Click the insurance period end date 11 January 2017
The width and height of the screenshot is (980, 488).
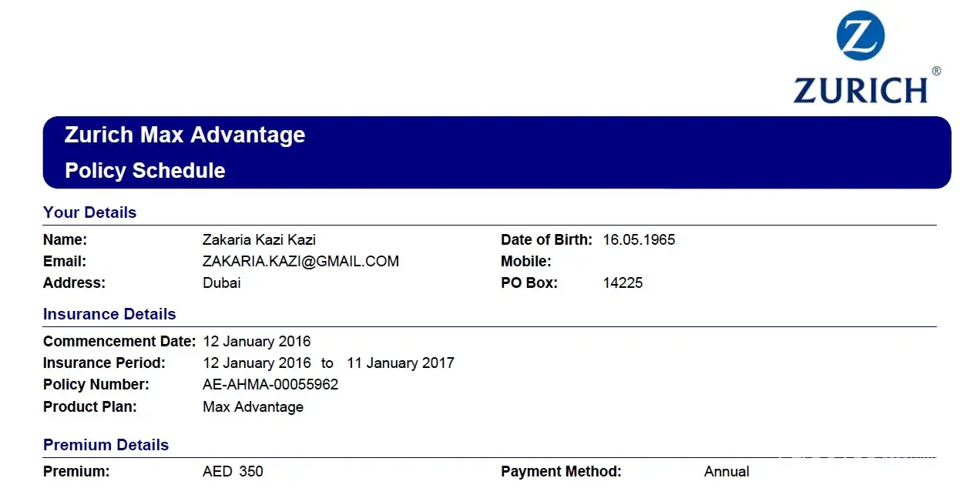[401, 363]
